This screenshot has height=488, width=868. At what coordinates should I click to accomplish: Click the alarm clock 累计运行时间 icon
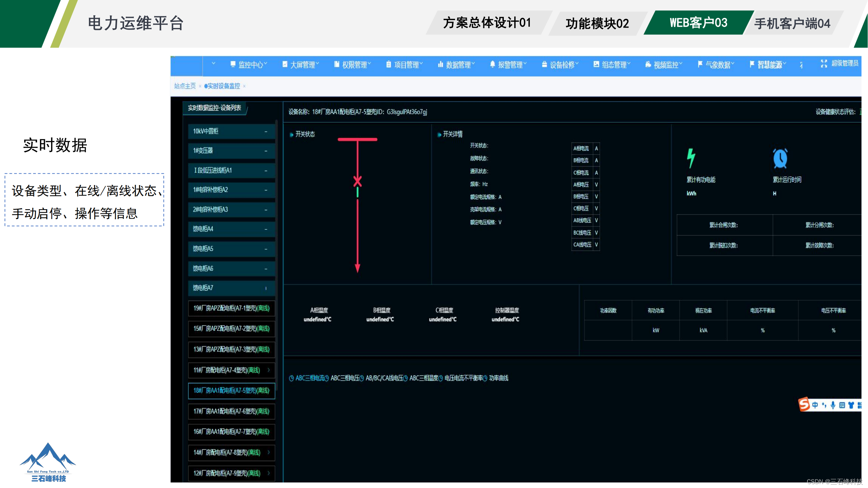pos(780,158)
